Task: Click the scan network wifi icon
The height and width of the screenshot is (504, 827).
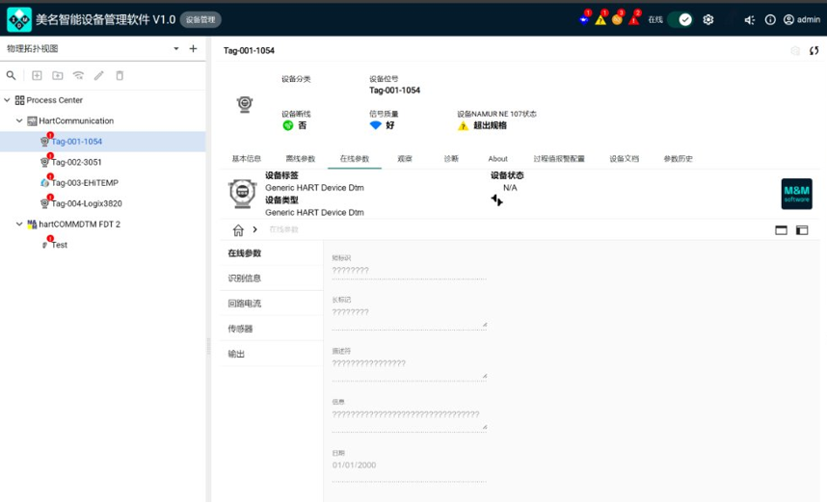Action: tap(78, 75)
